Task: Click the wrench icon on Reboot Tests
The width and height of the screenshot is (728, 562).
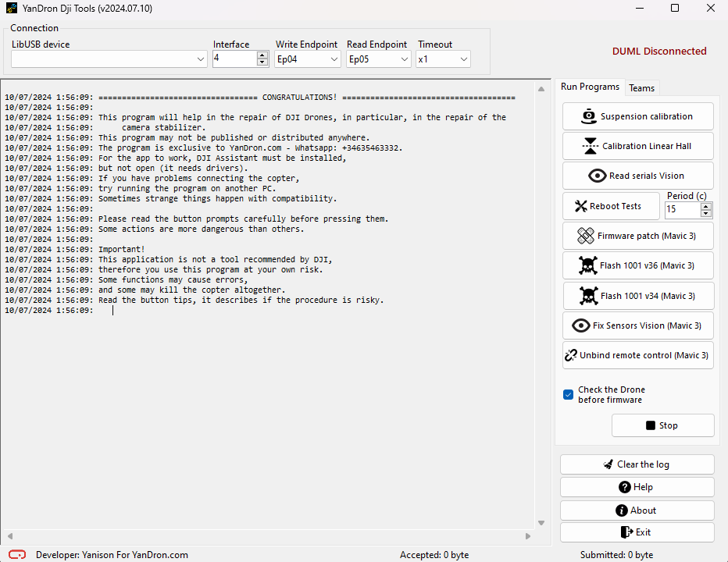Action: 580,206
